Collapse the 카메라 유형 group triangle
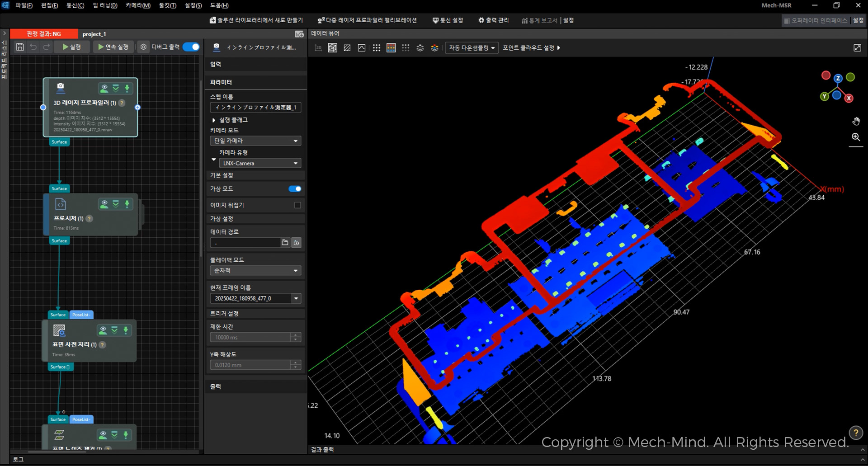 pos(214,160)
